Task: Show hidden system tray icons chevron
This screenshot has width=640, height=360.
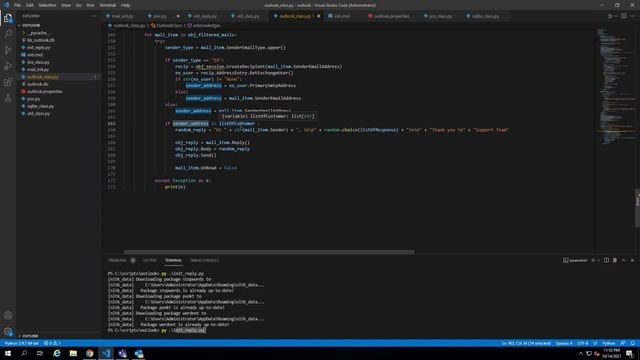Action: point(580,353)
